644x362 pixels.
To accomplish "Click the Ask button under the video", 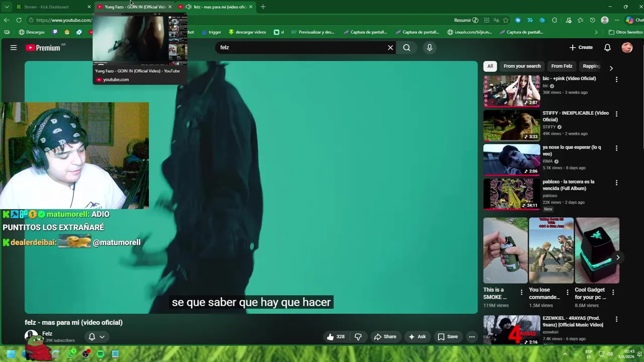I will tap(417, 337).
